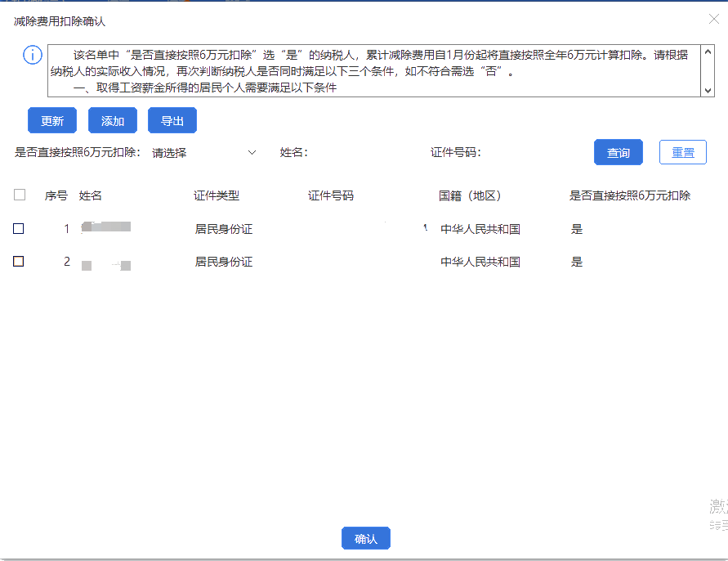This screenshot has height=561, width=728.
Task: Click the 更新 button
Action: click(x=51, y=119)
